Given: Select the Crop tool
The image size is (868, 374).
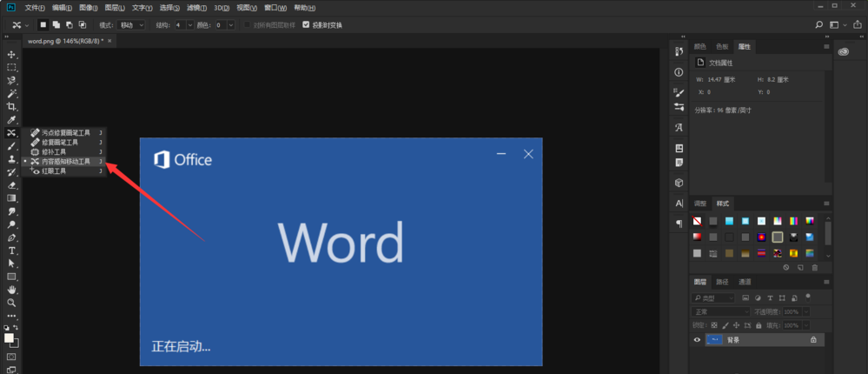Looking at the screenshot, I should 12,106.
